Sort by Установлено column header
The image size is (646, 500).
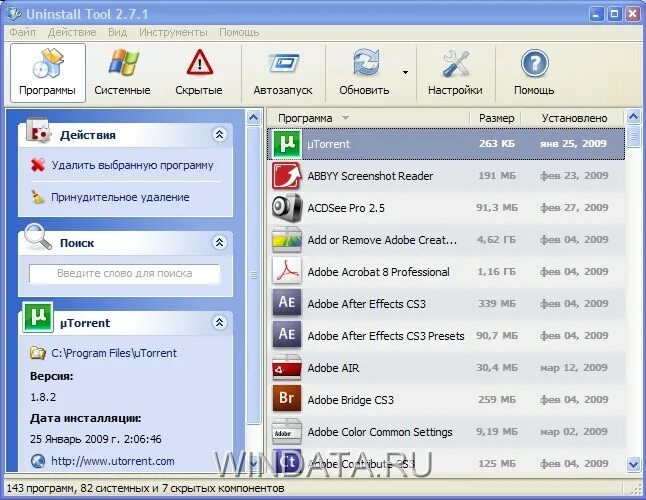[574, 118]
